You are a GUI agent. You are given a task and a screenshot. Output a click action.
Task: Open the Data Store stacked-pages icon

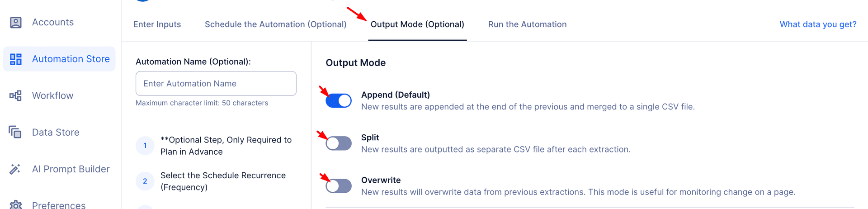15,132
